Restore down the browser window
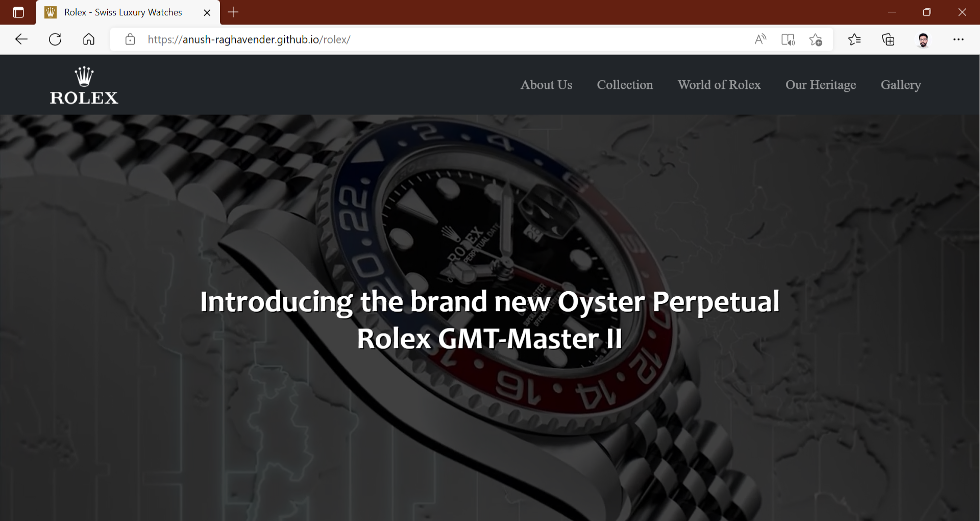The width and height of the screenshot is (980, 521). point(927,12)
